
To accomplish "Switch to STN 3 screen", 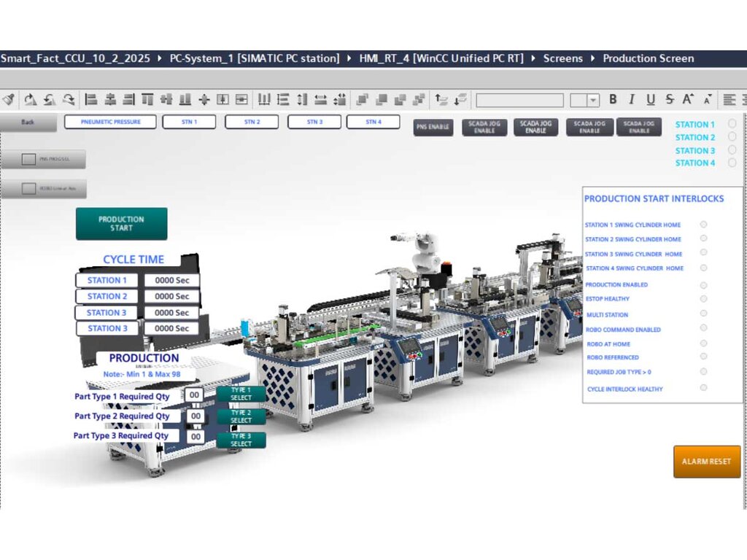I will click(314, 122).
